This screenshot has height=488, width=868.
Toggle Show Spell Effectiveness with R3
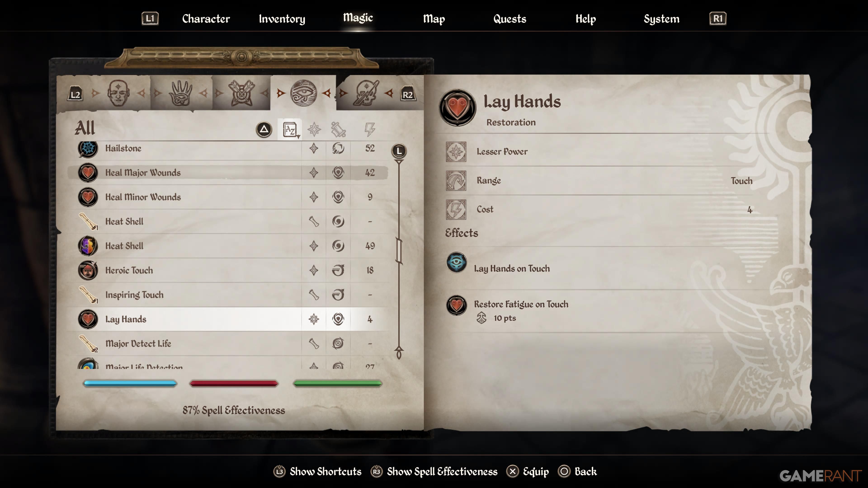pyautogui.click(x=434, y=472)
